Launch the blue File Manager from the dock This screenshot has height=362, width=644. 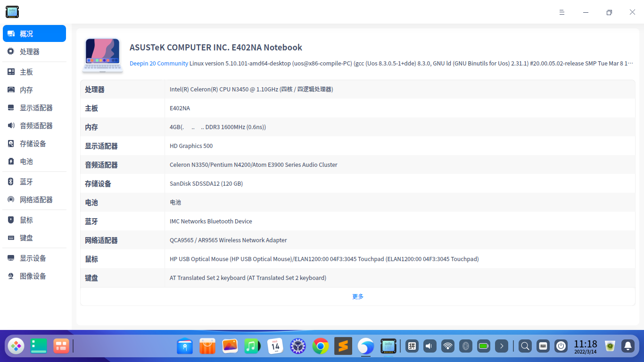[185, 346]
